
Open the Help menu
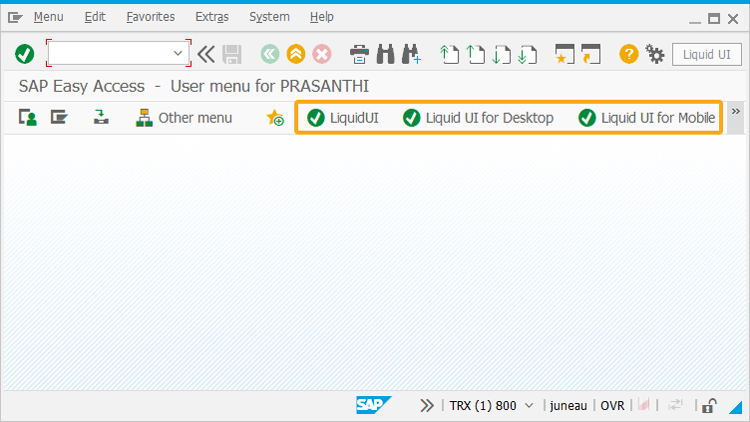click(x=321, y=17)
